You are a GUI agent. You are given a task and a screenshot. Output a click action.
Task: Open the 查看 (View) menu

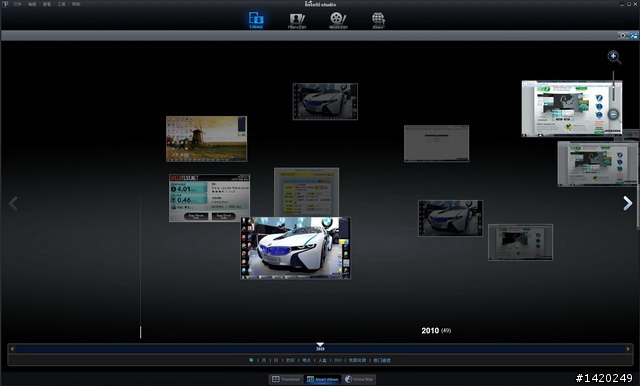(x=47, y=4)
